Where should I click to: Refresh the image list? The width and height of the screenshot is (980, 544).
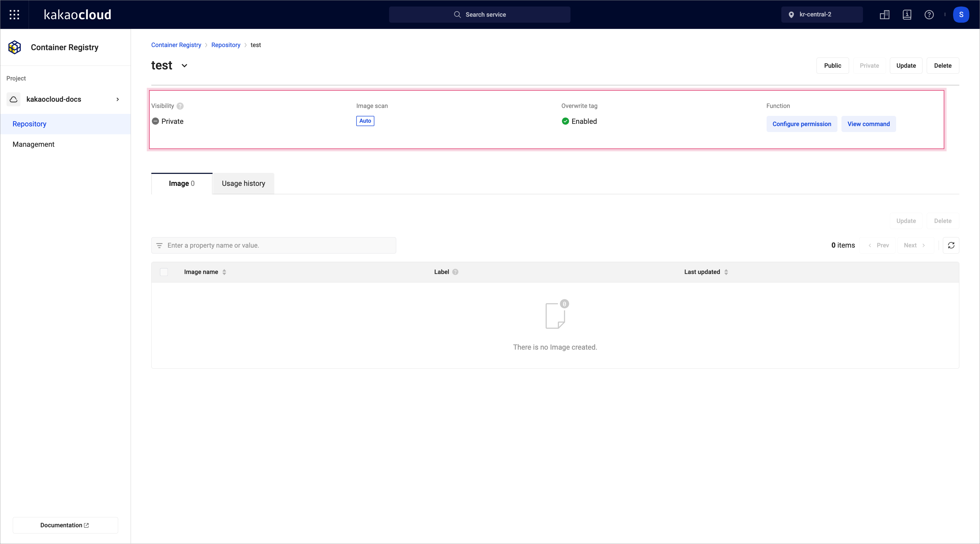tap(951, 245)
